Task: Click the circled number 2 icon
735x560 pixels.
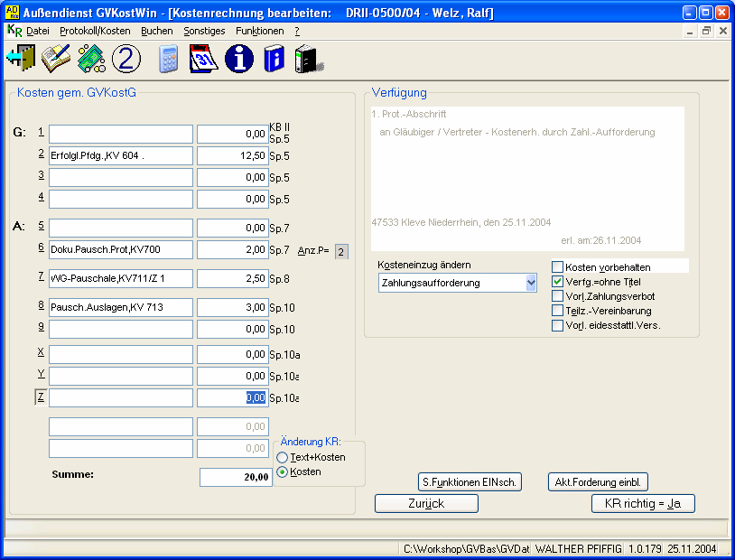Action: point(126,59)
